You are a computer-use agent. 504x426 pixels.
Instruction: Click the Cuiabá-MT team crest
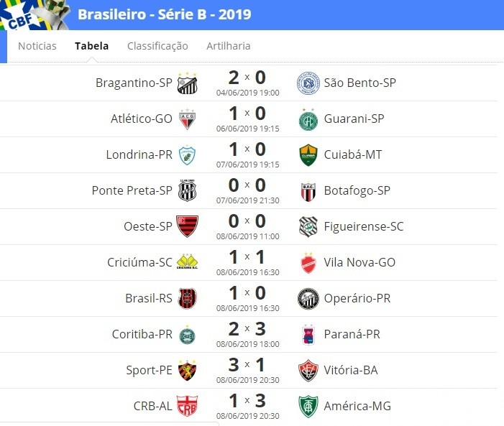pos(308,155)
